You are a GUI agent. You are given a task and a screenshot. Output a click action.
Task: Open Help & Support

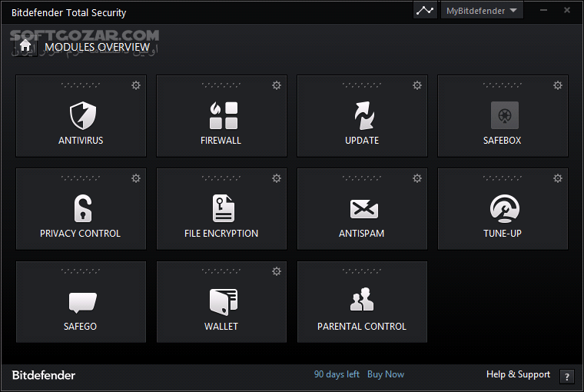pyautogui.click(x=518, y=374)
